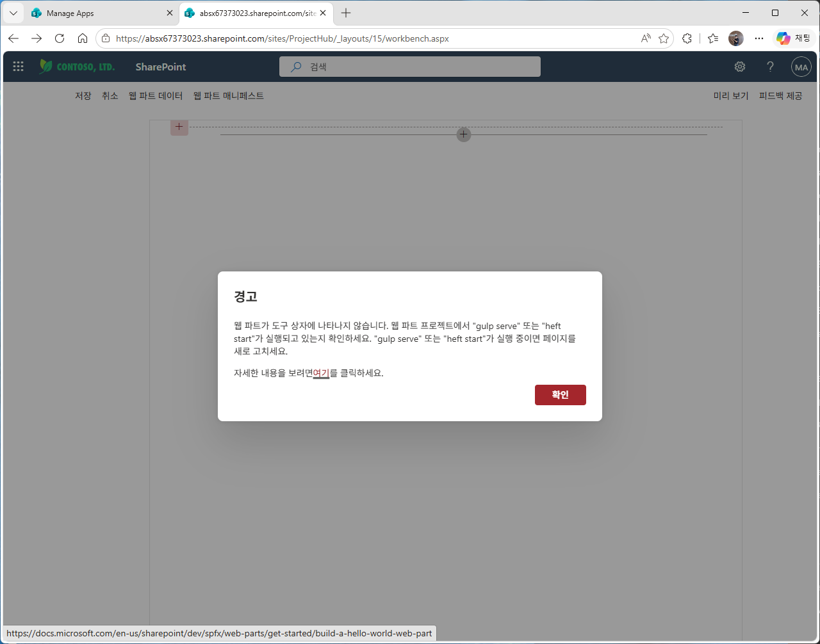The height and width of the screenshot is (644, 820).
Task: Open the tab actions dropdown chevron
Action: click(x=13, y=13)
